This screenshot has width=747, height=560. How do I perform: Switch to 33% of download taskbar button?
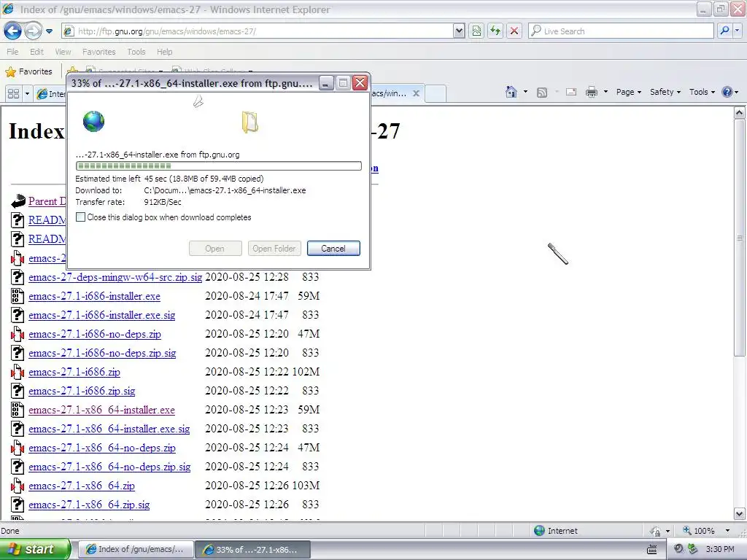(x=252, y=549)
